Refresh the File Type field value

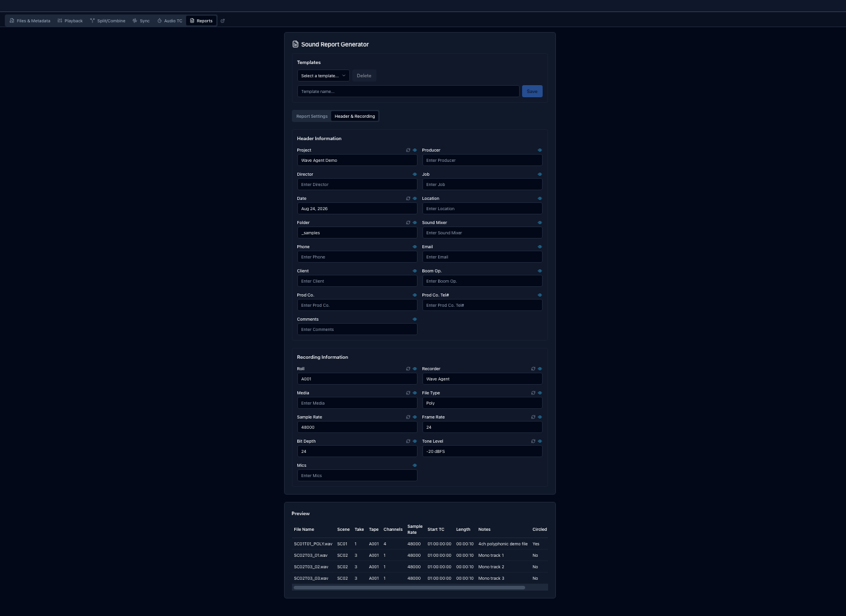pos(533,393)
